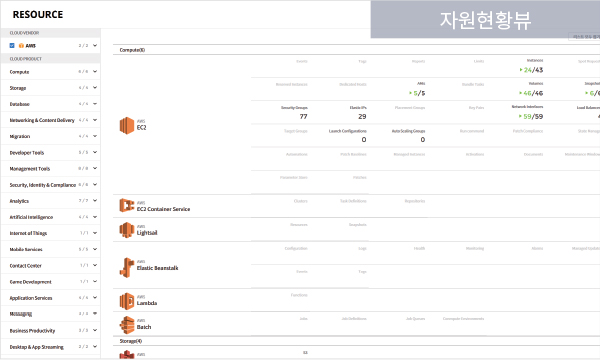Select Developer Tools in sidebar
The image size is (600, 360).
pos(27,153)
